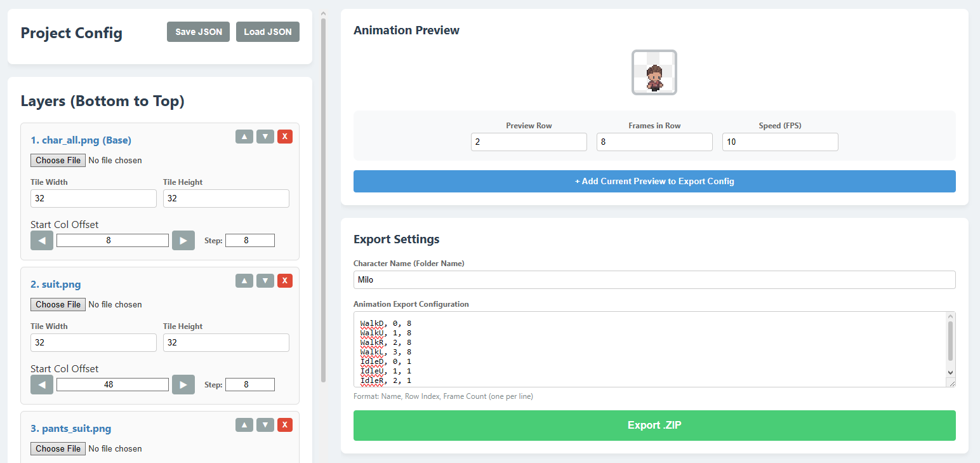Move char_all.png layer down

265,137
